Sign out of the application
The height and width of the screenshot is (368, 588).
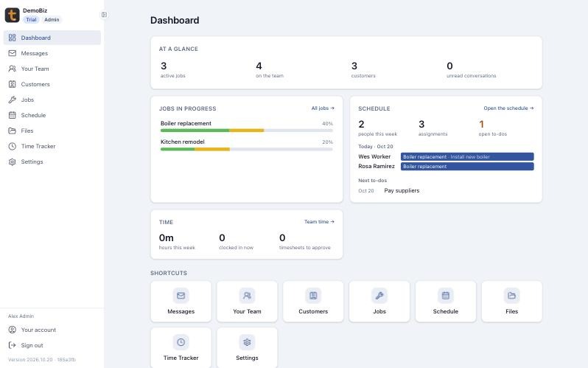pos(52,345)
